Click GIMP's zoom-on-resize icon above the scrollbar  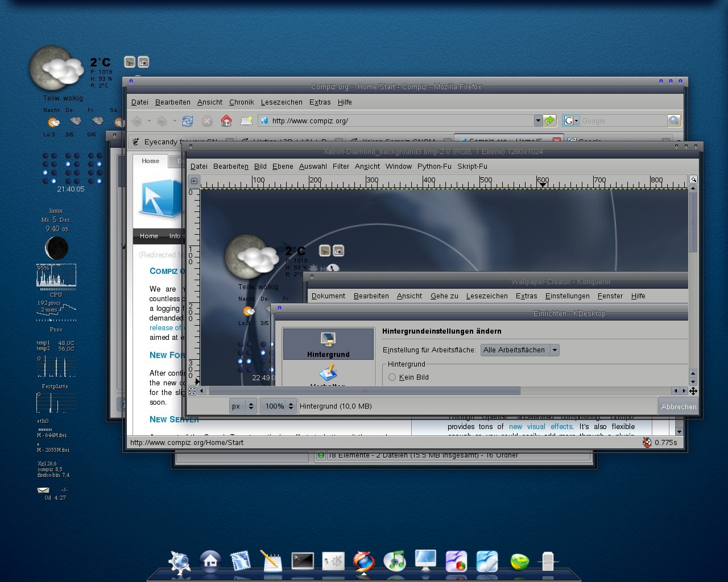click(693, 179)
